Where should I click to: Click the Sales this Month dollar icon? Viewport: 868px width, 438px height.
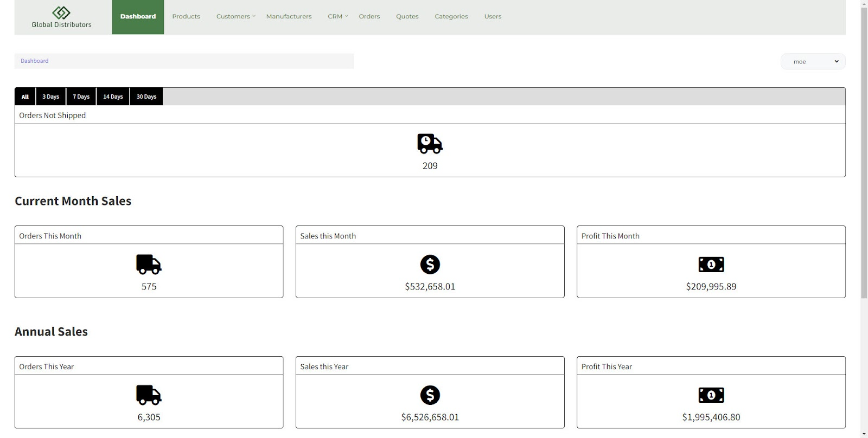tap(430, 265)
